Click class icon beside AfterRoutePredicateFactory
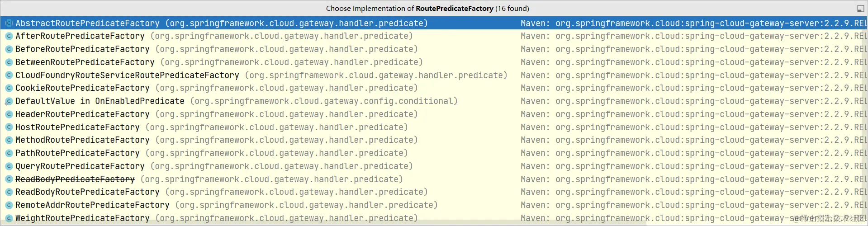Viewport: 868px width, 226px height. coord(9,36)
